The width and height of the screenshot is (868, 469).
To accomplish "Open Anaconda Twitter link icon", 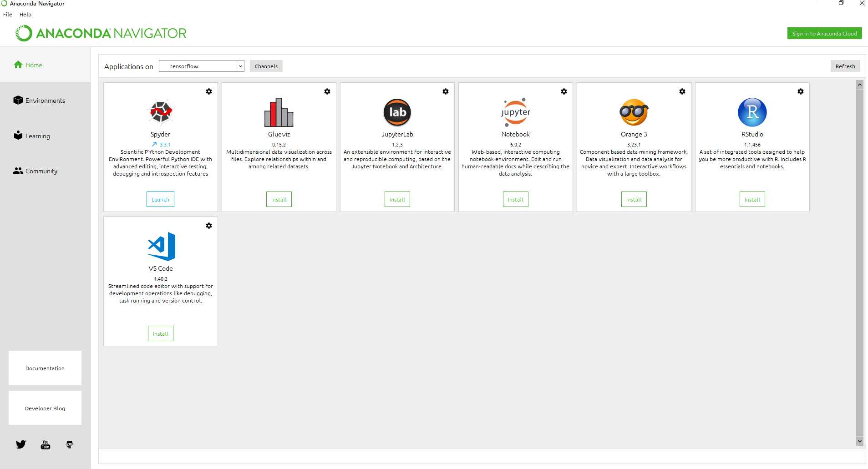I will click(21, 444).
